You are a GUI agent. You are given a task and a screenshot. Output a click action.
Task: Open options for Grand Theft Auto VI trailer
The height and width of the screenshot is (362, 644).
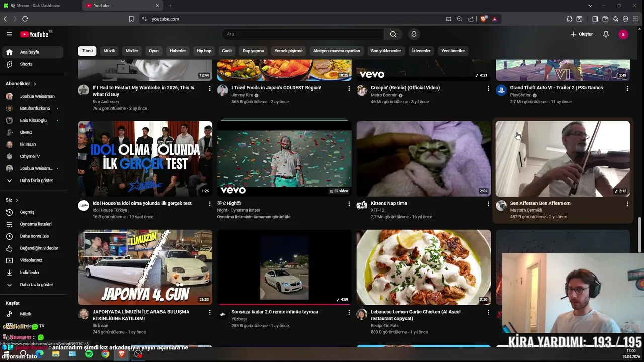627,88
